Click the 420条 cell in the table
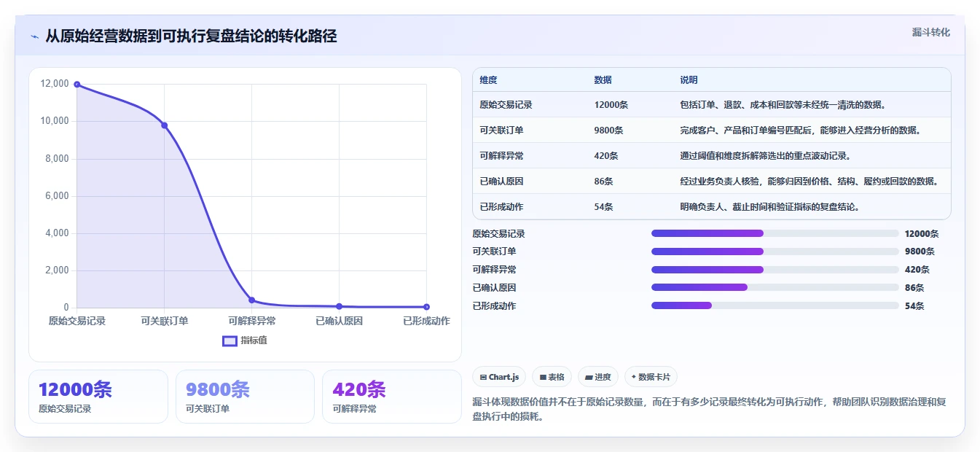This screenshot has height=452, width=980. coord(606,155)
